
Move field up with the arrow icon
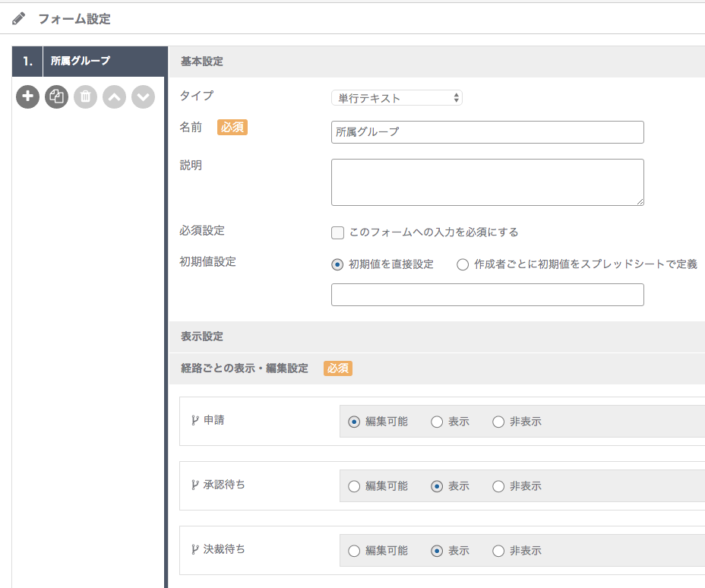[114, 96]
